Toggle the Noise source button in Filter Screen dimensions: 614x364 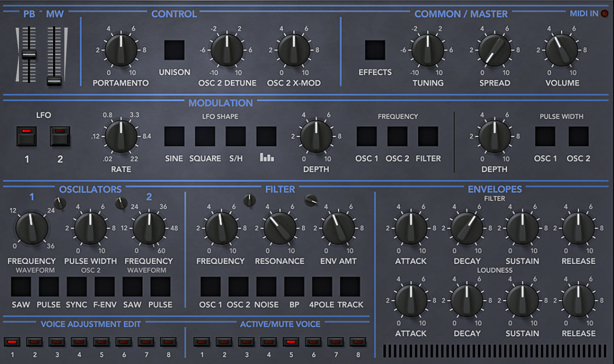(266, 287)
